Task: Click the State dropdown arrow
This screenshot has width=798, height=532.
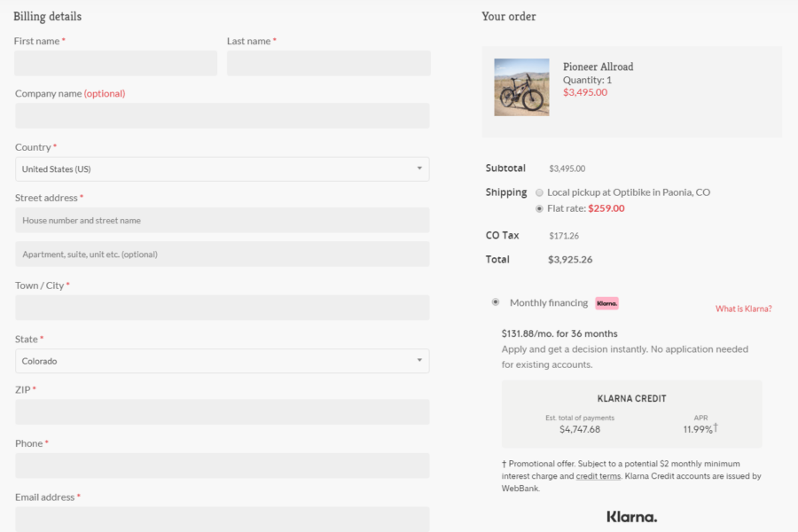Action: (x=419, y=361)
